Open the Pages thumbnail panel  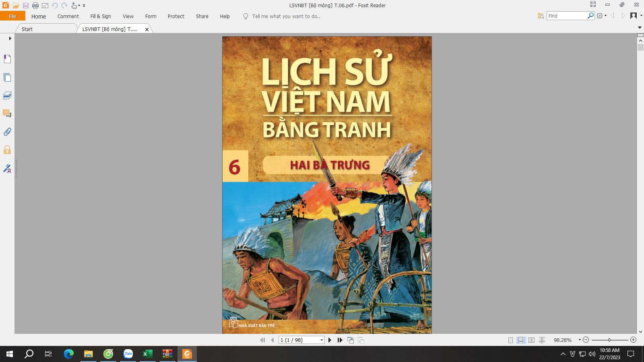click(x=7, y=77)
